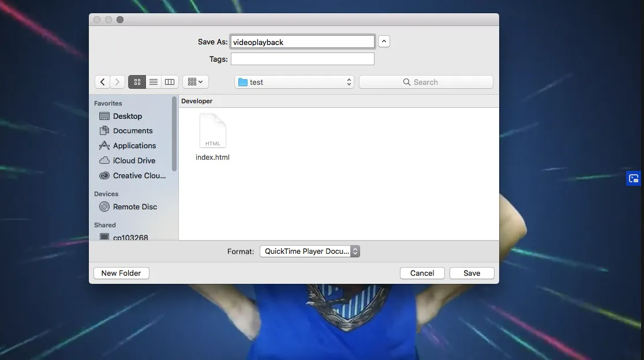Screen dimensions: 644x360
Task: Click the sidebar scrollbar
Action: (x=174, y=134)
